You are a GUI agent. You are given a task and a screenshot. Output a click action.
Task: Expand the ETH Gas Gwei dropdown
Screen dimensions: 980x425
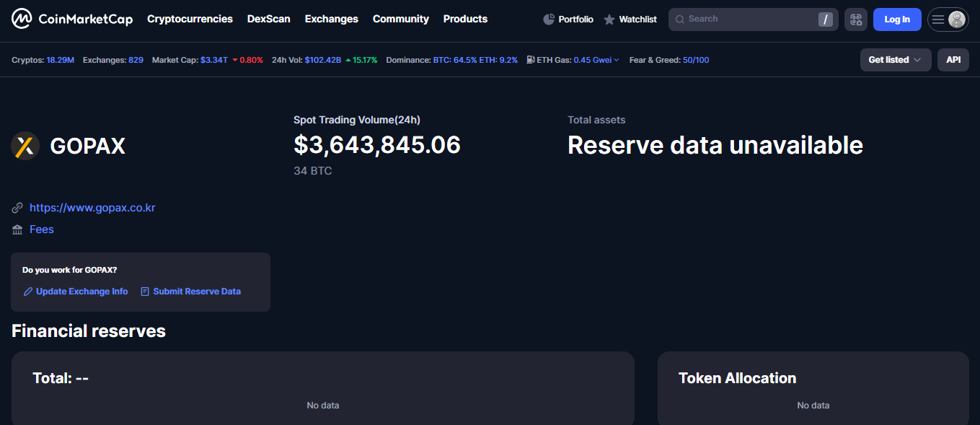tap(616, 60)
